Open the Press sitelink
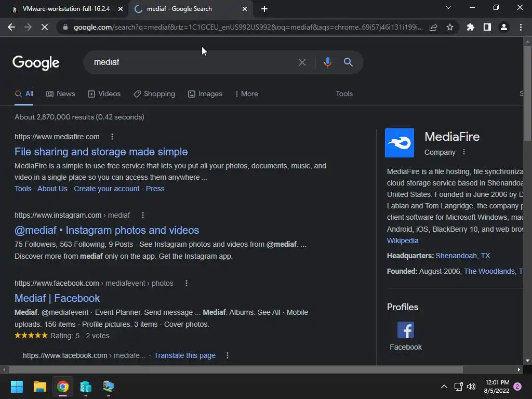532x399 pixels. click(155, 189)
